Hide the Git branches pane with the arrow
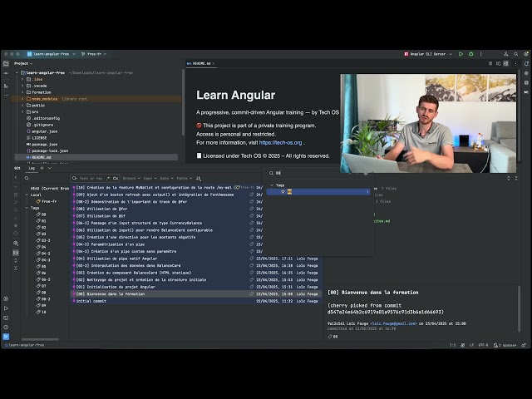Viewport: 532px width, 399px height. tap(16, 177)
